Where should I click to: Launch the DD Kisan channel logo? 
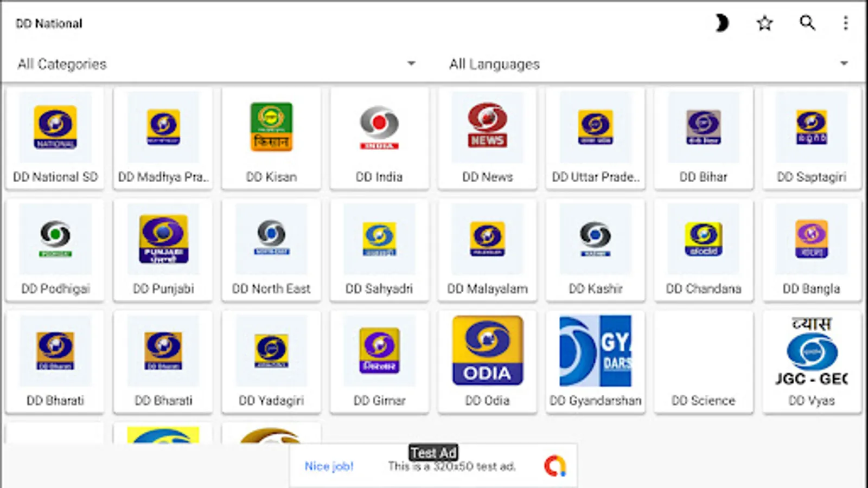(271, 127)
